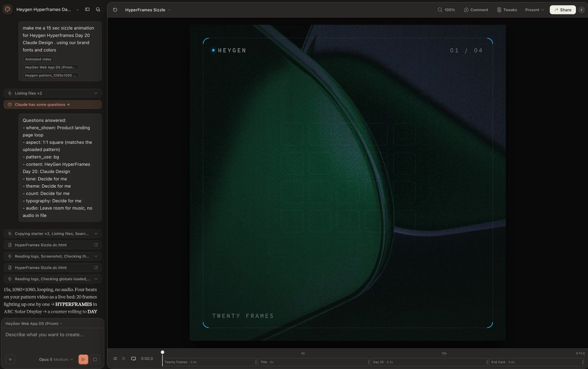The width and height of the screenshot is (588, 369).
Task: Click the palette app logo icon
Action: click(x=8, y=9)
